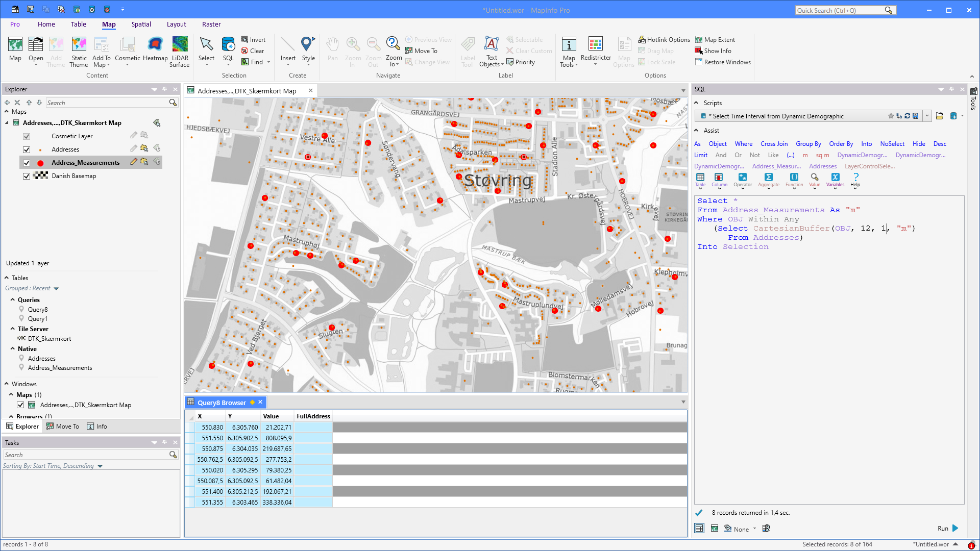Collapse the Assist section in SQL window
This screenshot has width=980, height=551.
click(696, 130)
